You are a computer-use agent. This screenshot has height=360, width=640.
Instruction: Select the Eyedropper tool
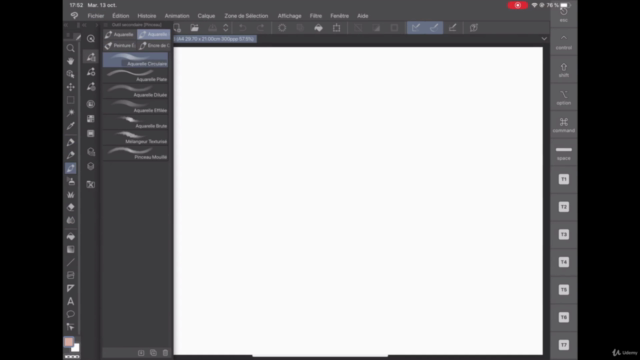click(71, 126)
